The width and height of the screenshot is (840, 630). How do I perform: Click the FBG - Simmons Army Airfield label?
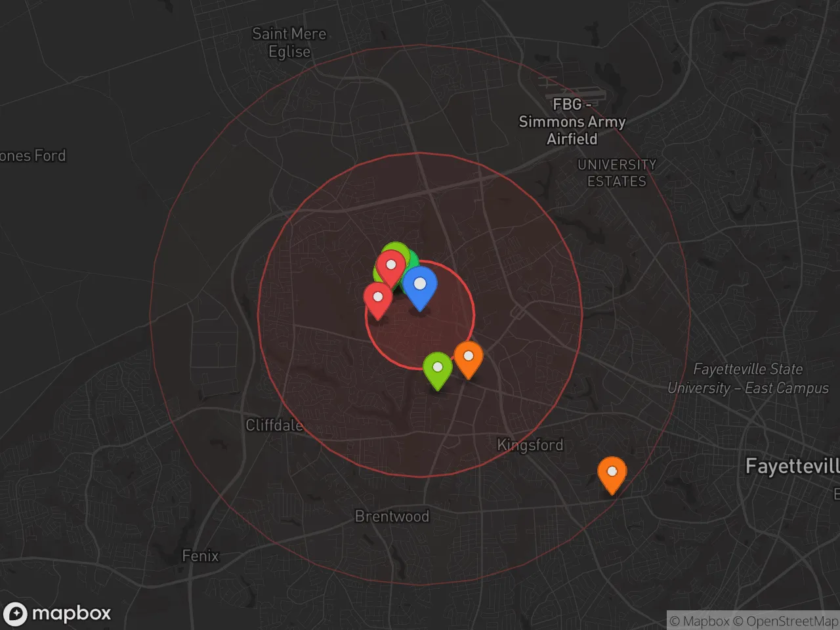(x=572, y=121)
